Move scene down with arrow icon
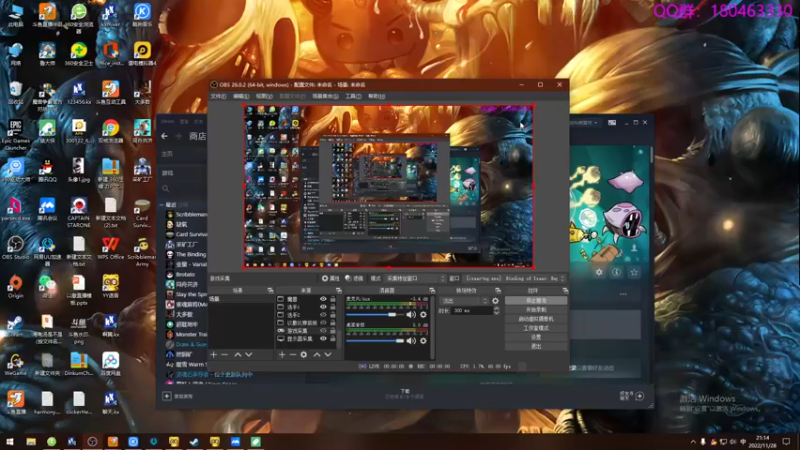This screenshot has width=800, height=450. [248, 355]
